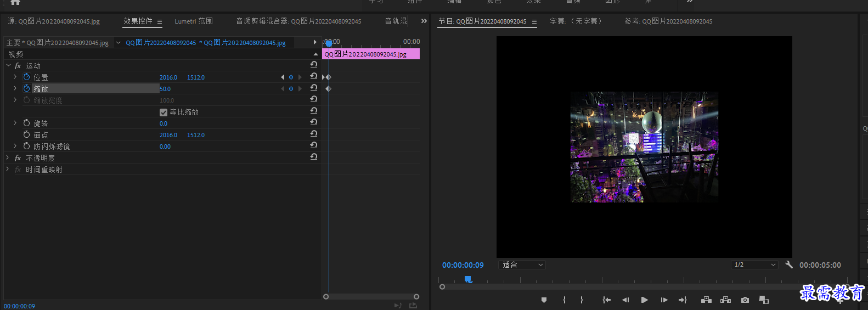Select the 缩放 keyframe diamond in timeline
This screenshot has height=310, width=868.
328,89
